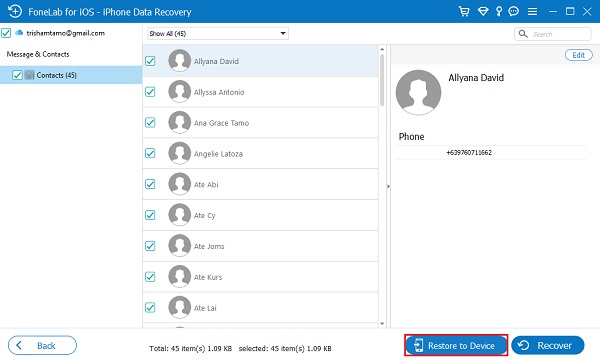Click the Contacts book icon in sidebar
The height and width of the screenshot is (362, 600).
[x=29, y=75]
